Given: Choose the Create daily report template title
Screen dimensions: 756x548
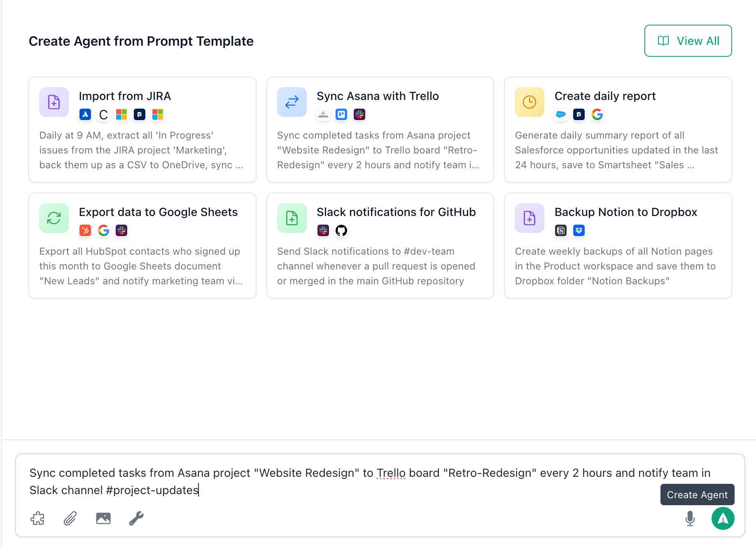Looking at the screenshot, I should pos(605,96).
